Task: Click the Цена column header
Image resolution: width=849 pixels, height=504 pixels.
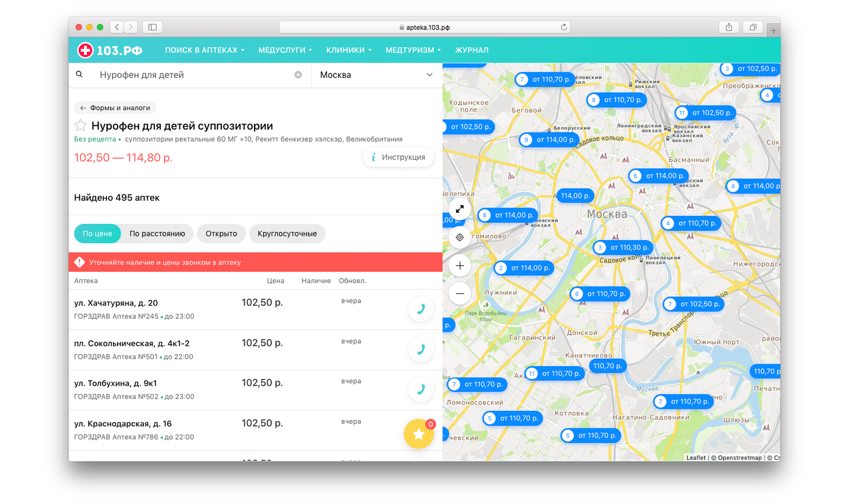Action: click(x=275, y=281)
